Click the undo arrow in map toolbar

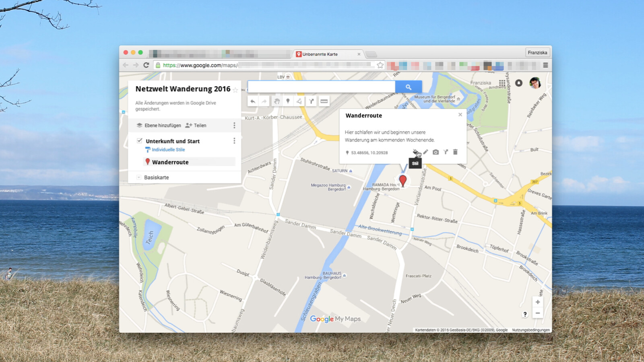pyautogui.click(x=253, y=101)
